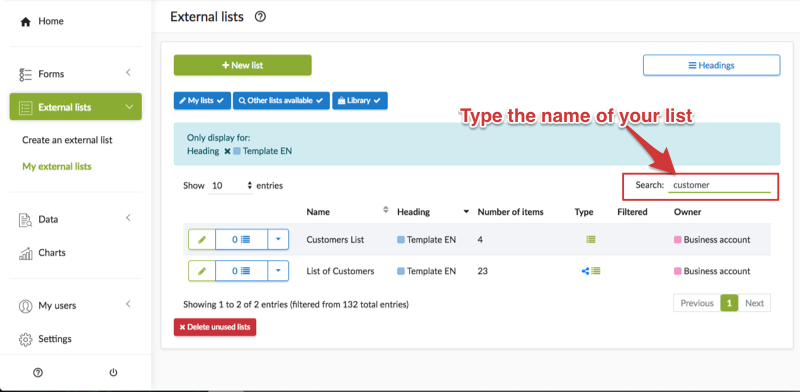Open items count button for List of Customers

tap(241, 271)
